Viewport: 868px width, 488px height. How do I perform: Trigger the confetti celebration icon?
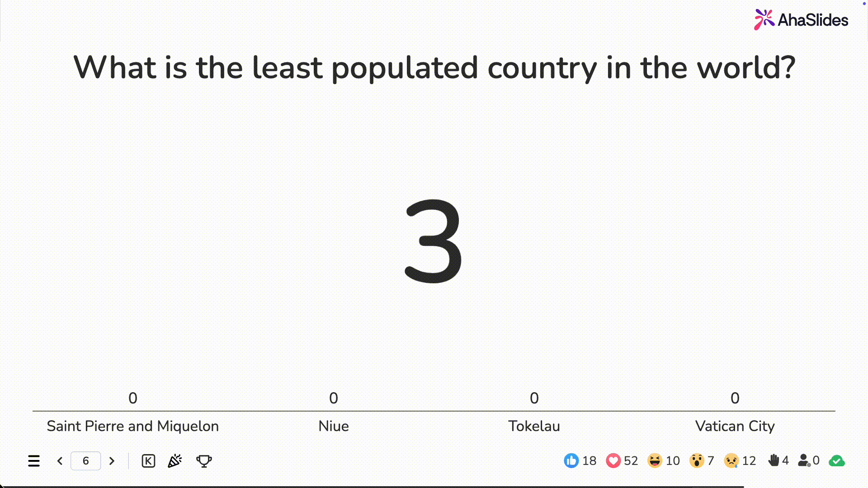(175, 461)
